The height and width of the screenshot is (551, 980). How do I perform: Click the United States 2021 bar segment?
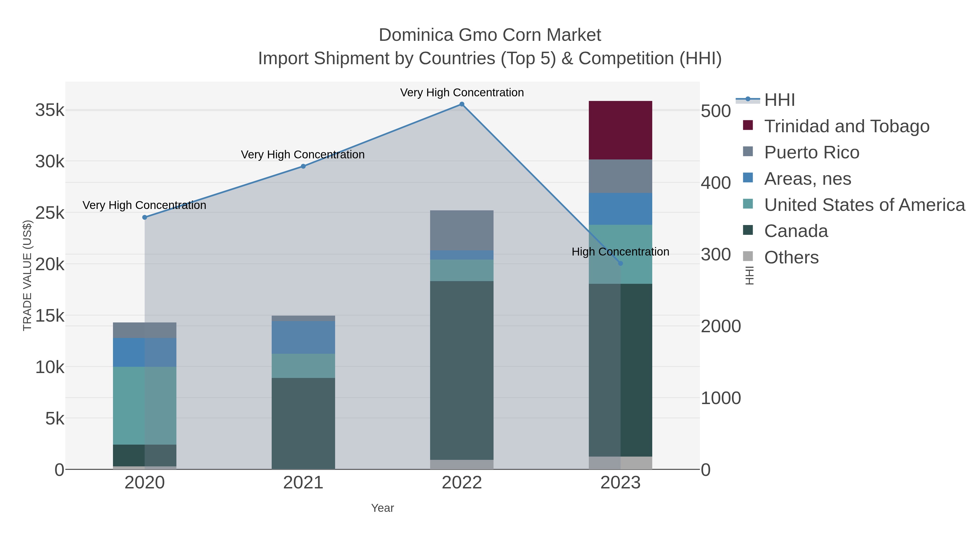point(303,366)
